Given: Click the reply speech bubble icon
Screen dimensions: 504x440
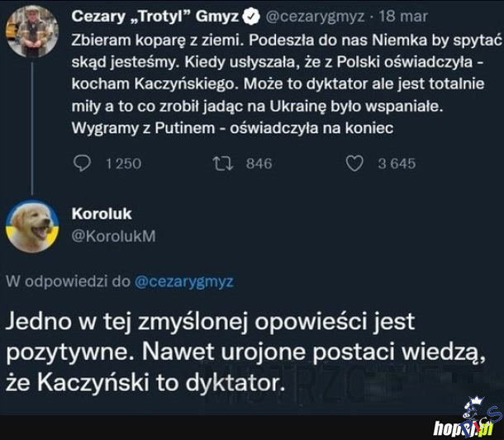Looking at the screenshot, I should (82, 163).
